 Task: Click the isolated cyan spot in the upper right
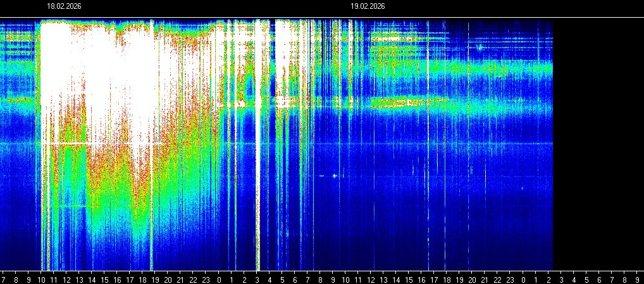pos(480,47)
